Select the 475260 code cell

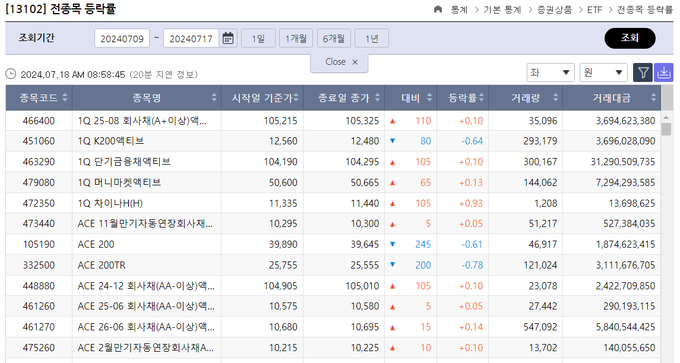(x=39, y=348)
